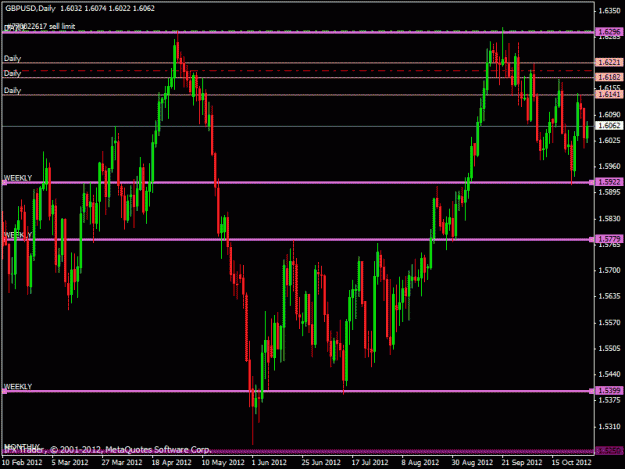This screenshot has height=469, width=625.
Task: Click the 1.5440 price scale value
Action: coord(609,374)
